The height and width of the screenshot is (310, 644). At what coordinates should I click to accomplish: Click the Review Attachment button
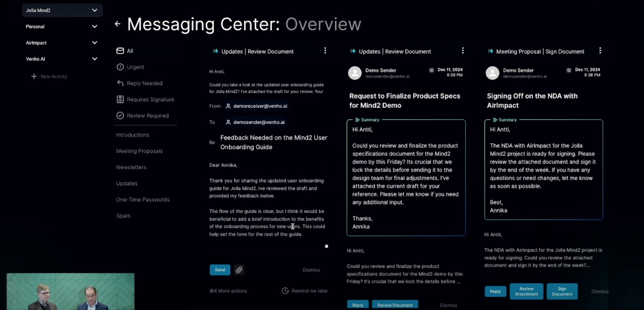(x=526, y=291)
